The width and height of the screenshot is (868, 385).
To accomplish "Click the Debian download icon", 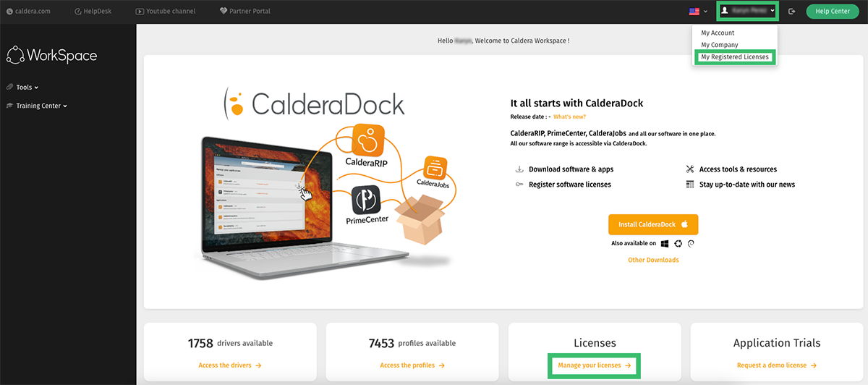I will [x=692, y=244].
